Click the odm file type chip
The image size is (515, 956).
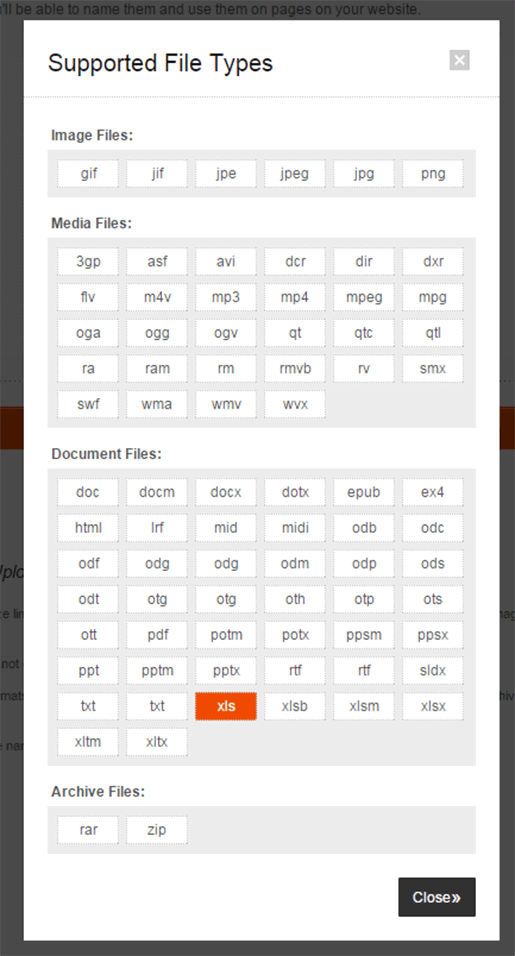click(295, 563)
